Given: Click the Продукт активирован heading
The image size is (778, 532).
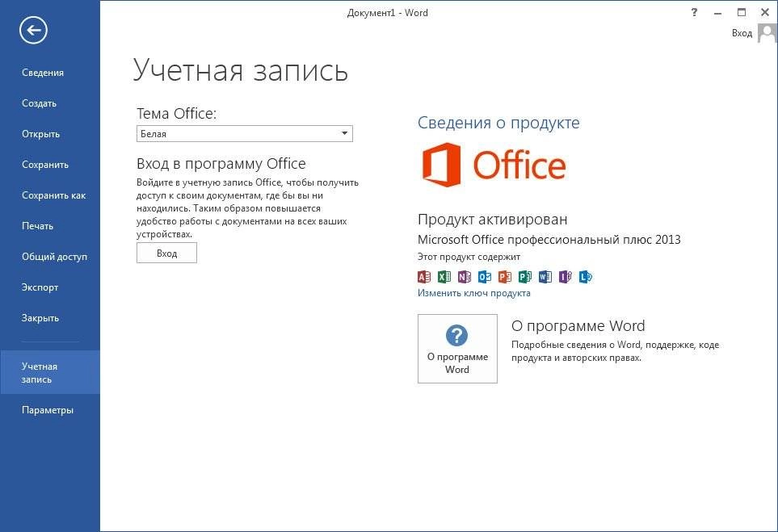Looking at the screenshot, I should (x=492, y=219).
